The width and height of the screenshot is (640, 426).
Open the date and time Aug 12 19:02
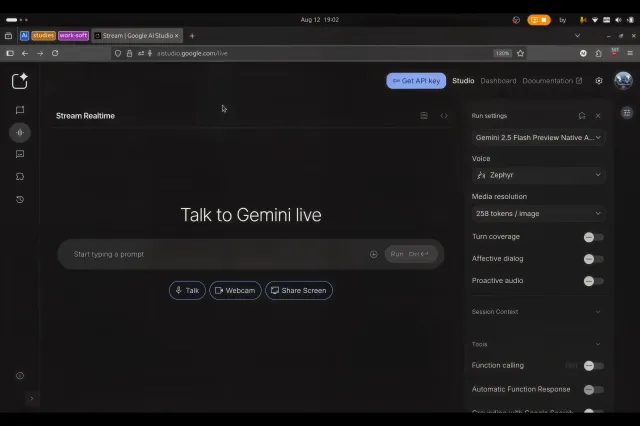(x=320, y=20)
